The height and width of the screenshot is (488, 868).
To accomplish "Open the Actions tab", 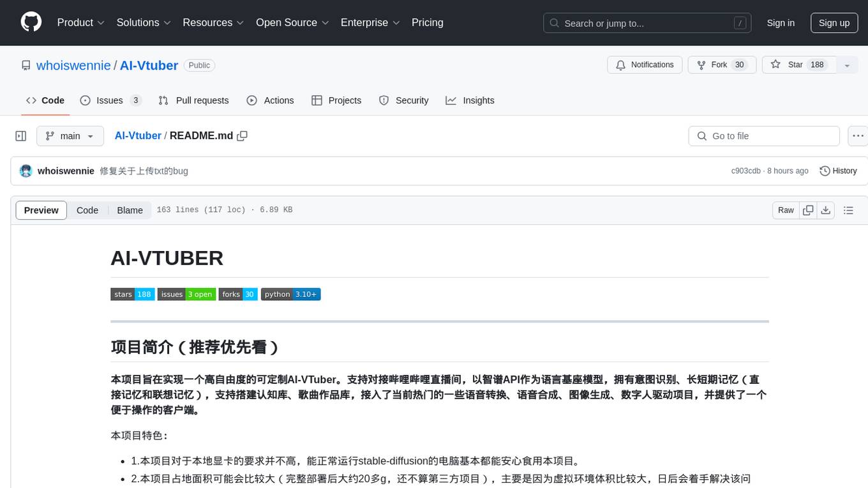I will click(x=270, y=100).
